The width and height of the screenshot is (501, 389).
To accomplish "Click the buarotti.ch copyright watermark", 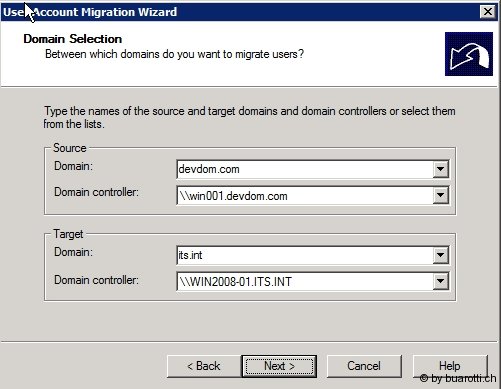I will pyautogui.click(x=458, y=378).
